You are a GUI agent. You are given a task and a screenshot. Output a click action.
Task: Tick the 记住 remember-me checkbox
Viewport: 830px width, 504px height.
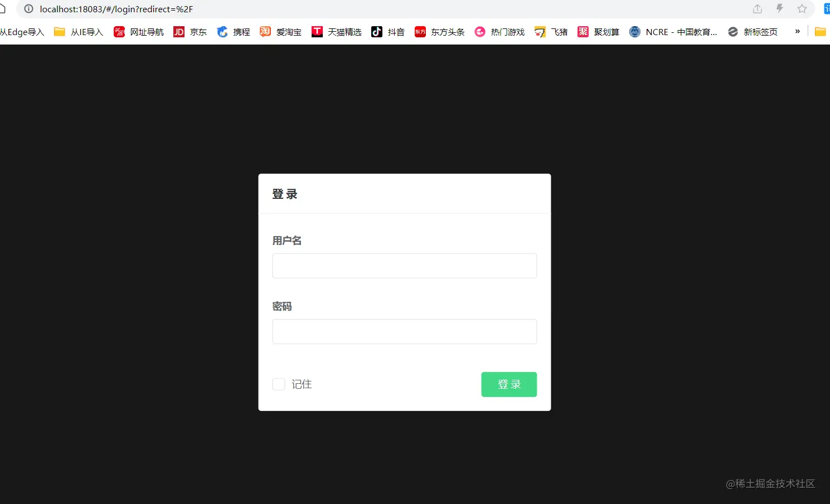pos(279,384)
